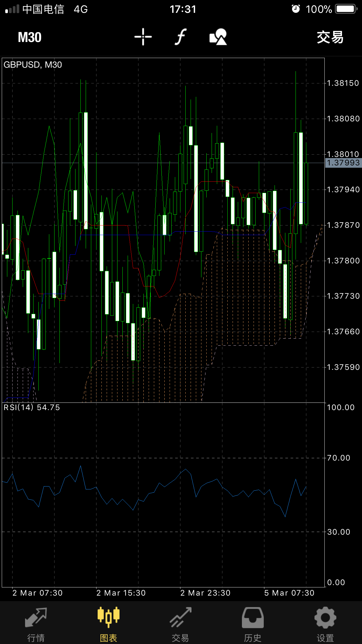Tap the alarm clock status icon
This screenshot has width=362, height=644.
pyautogui.click(x=296, y=9)
